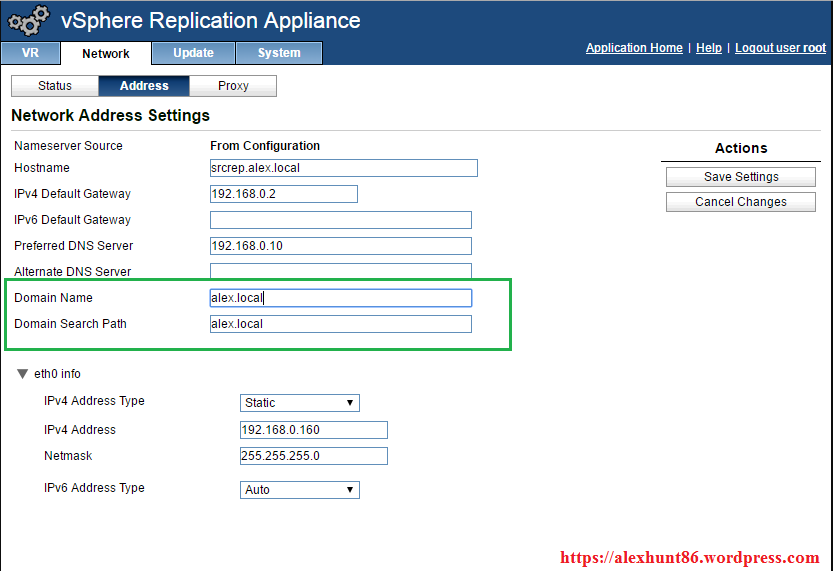Go to the System tab
The image size is (833, 571).
point(279,53)
